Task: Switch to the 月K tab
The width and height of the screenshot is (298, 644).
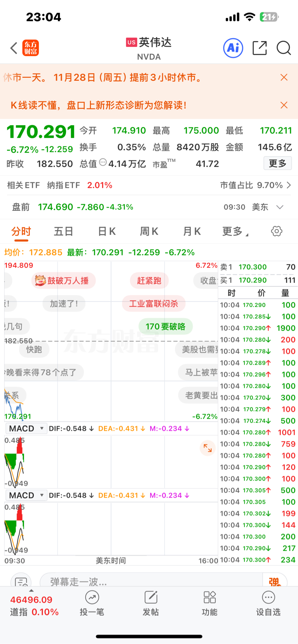Action: 192,232
